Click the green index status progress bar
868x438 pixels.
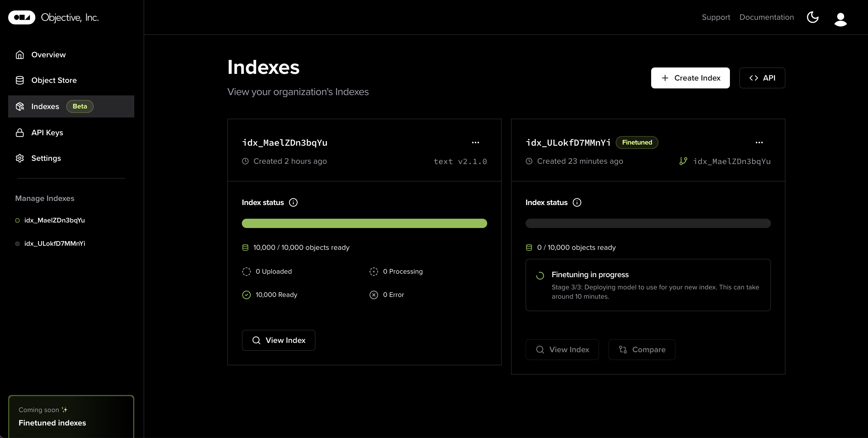point(364,223)
